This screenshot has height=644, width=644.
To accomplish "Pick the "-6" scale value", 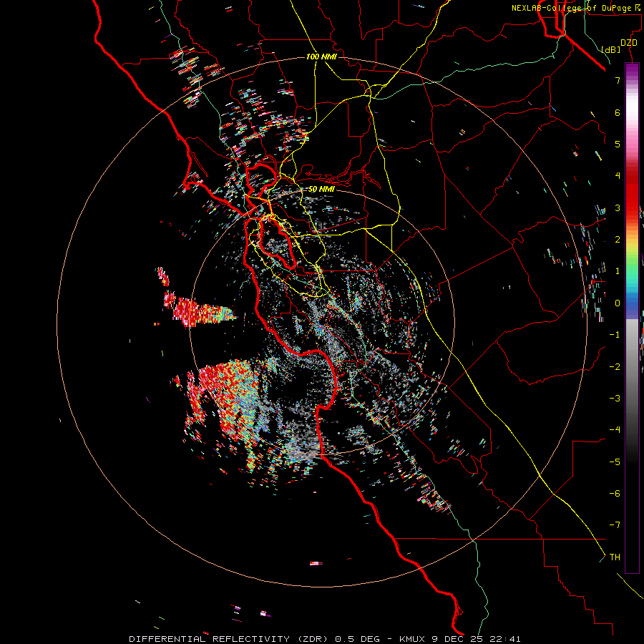I will 615,494.
